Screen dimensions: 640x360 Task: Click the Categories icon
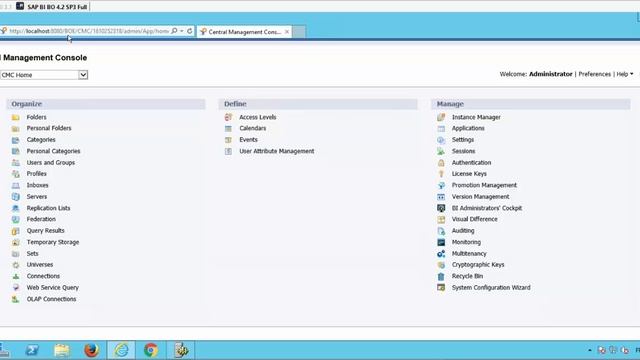[x=16, y=140]
